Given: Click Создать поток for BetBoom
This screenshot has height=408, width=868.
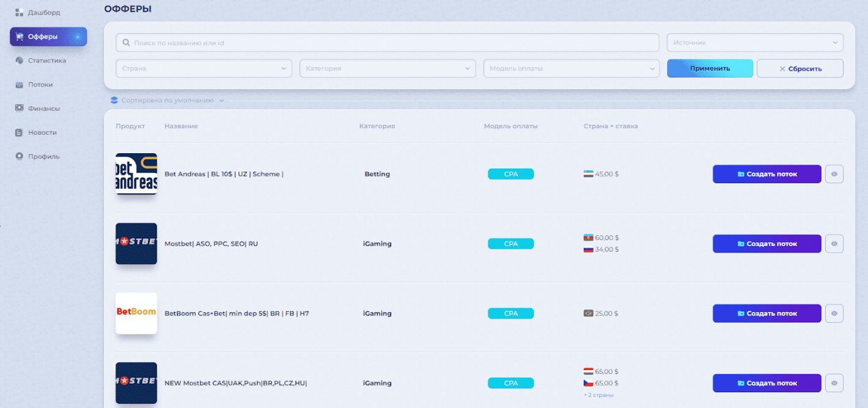Looking at the screenshot, I should coord(767,313).
